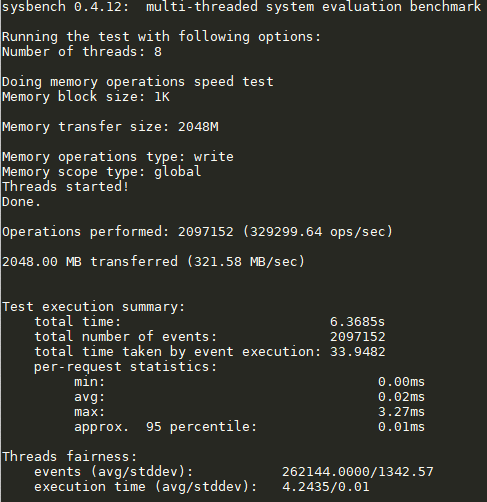Click the 'Done.' output line
487x502 pixels.
click(21, 202)
